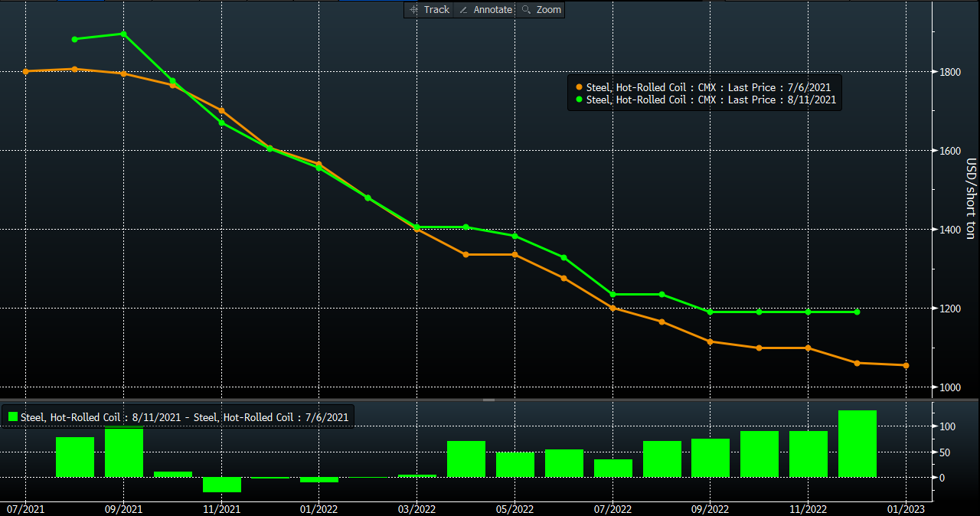Click the 07/2021 date axis label
This screenshot has width=980, height=516.
tap(26, 508)
